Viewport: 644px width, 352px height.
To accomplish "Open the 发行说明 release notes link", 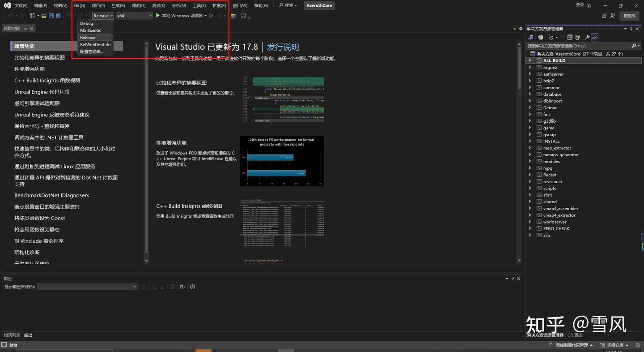I will coord(283,47).
